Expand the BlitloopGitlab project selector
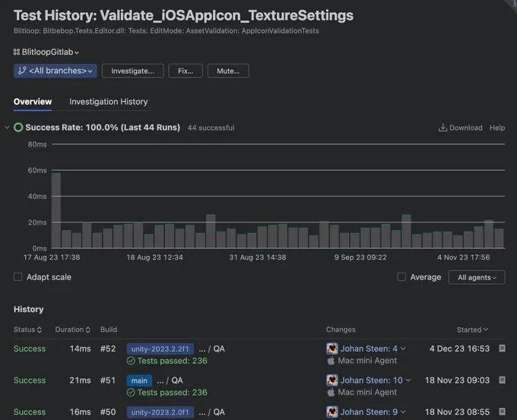 pos(46,52)
